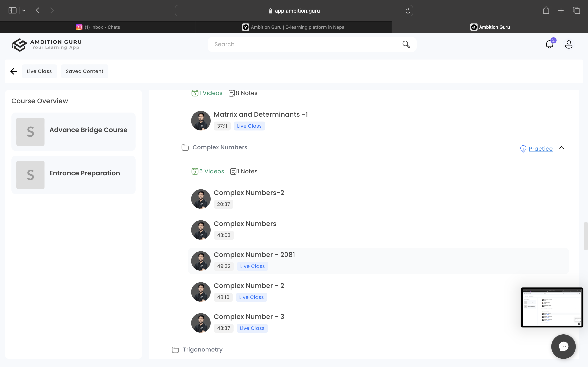This screenshot has height=367, width=588.
Task: Click the notification bell icon
Action: click(549, 44)
